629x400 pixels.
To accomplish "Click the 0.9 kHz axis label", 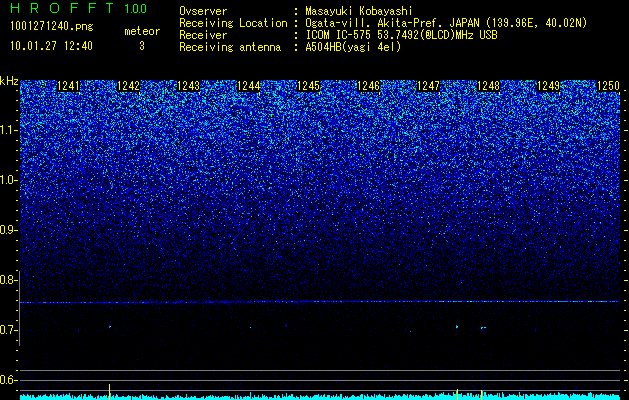I will pos(8,230).
